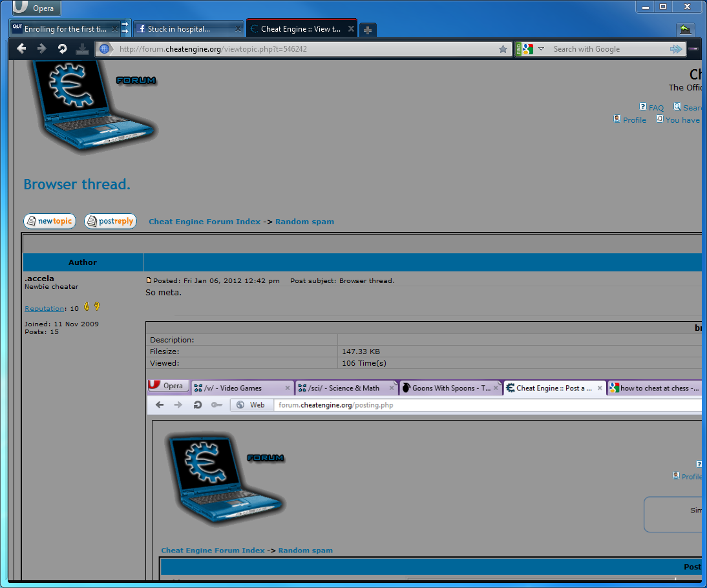Open a new tab with plus button
This screenshot has height=588, width=707.
click(x=368, y=30)
